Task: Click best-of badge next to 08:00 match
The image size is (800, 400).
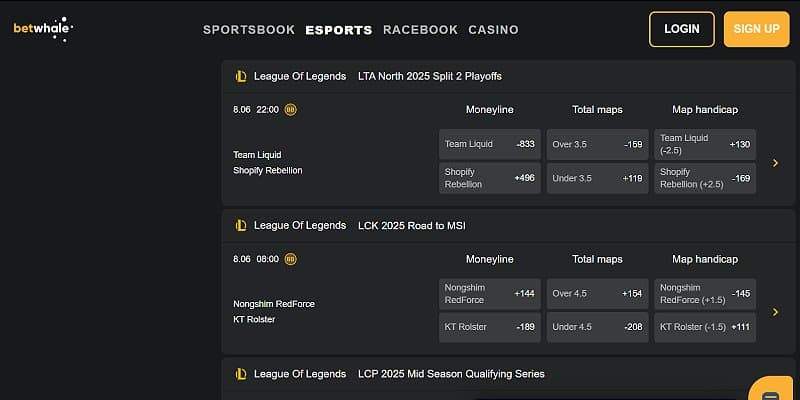Action: 291,259
